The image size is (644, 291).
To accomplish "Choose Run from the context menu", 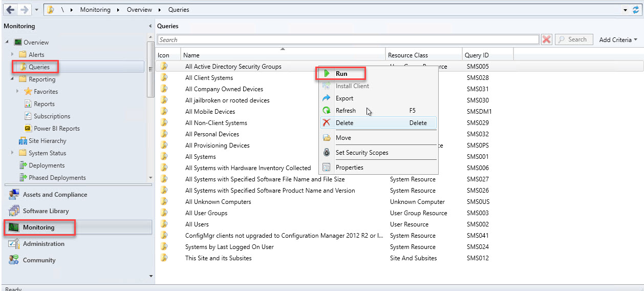I will pyautogui.click(x=341, y=74).
